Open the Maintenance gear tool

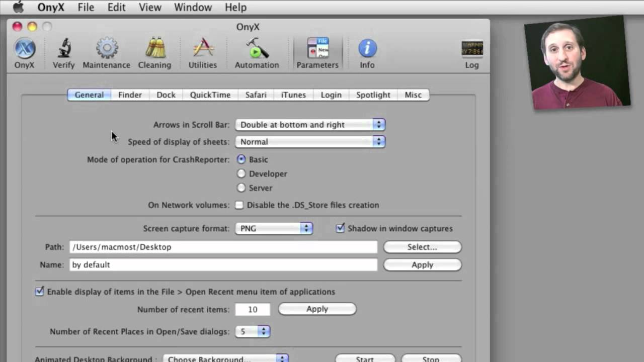(x=106, y=53)
